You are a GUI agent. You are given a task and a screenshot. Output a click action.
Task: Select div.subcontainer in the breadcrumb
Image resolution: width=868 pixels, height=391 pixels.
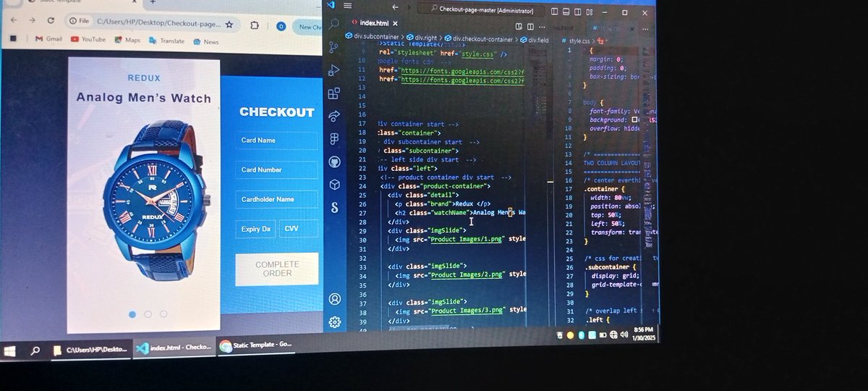(x=376, y=38)
